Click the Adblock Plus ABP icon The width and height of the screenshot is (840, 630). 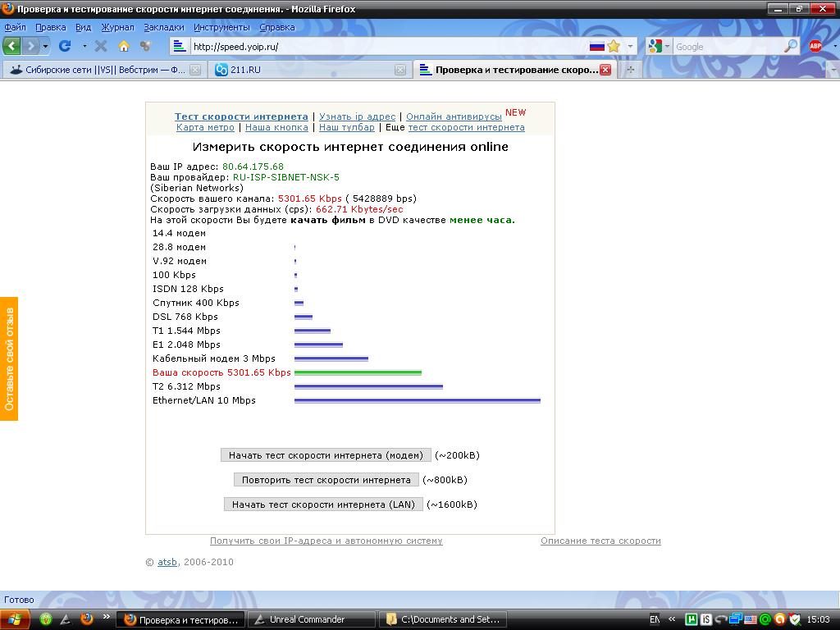(815, 46)
